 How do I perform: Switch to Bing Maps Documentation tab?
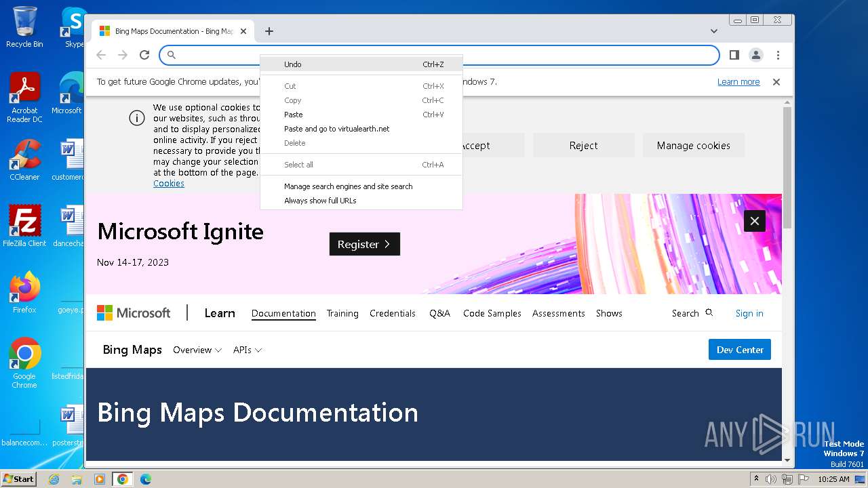[173, 31]
